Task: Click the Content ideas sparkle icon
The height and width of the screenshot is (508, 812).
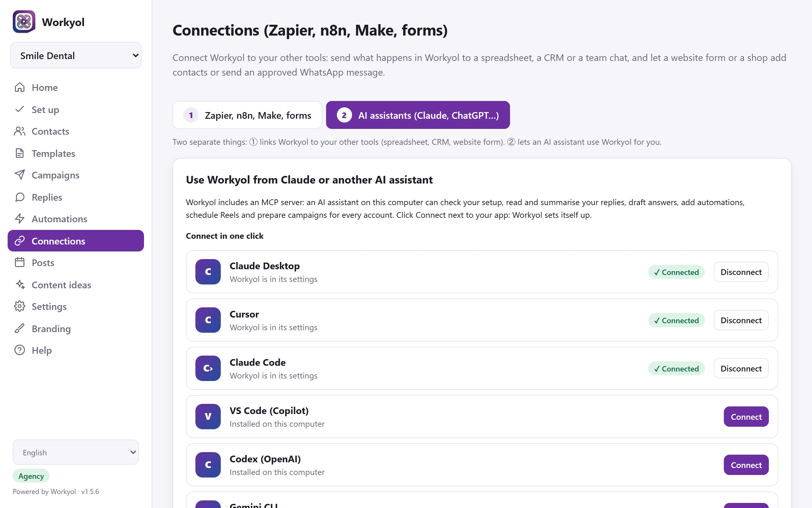Action: click(20, 284)
